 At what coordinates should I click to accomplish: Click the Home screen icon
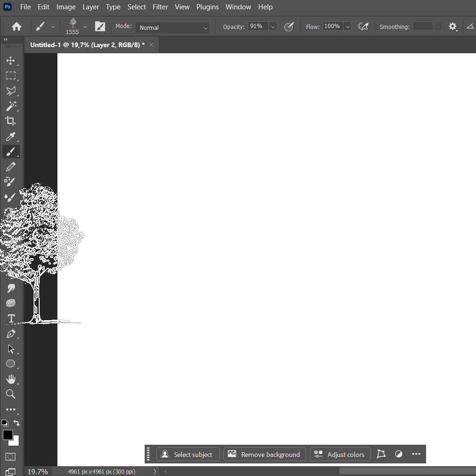(16, 27)
